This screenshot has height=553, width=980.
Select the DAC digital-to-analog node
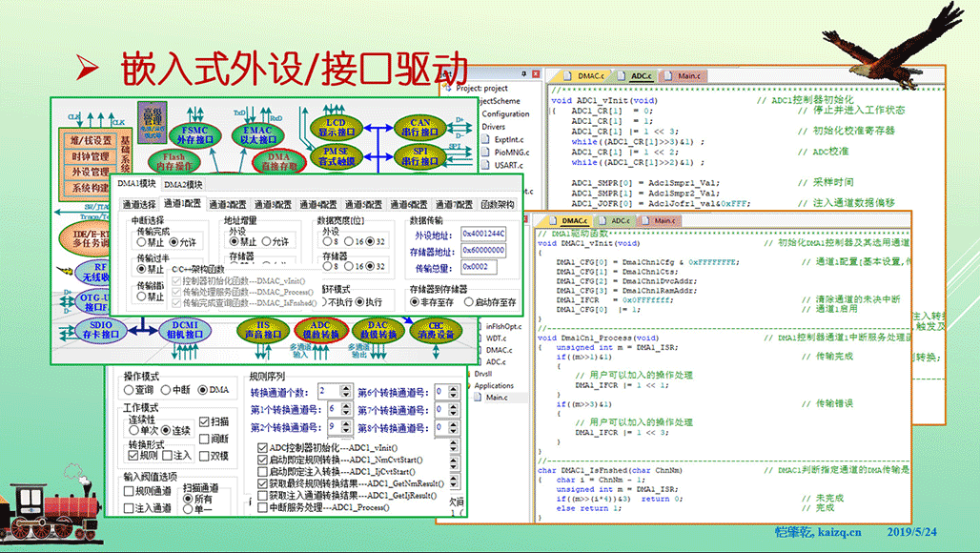378,330
